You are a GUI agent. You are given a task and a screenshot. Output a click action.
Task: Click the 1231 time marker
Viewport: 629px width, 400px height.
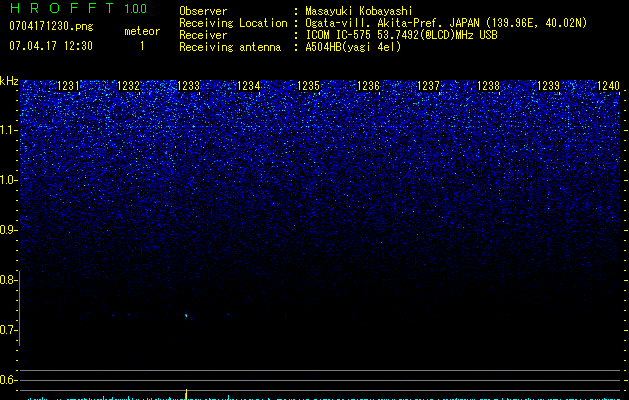pos(69,86)
